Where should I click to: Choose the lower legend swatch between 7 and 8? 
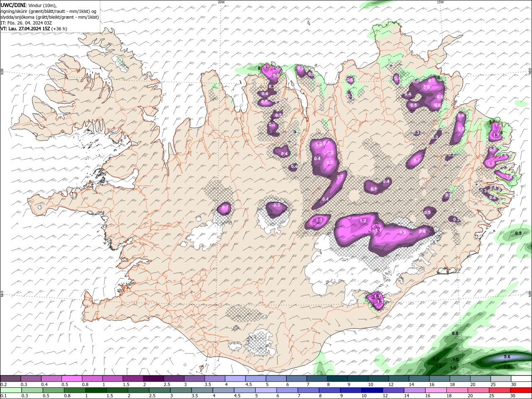(x=308, y=390)
